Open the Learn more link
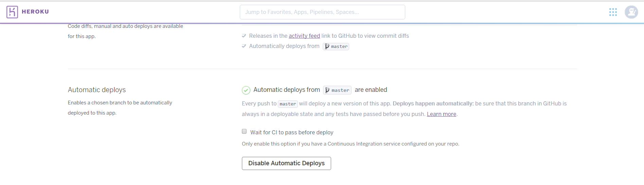644x185 pixels. pyautogui.click(x=441, y=114)
